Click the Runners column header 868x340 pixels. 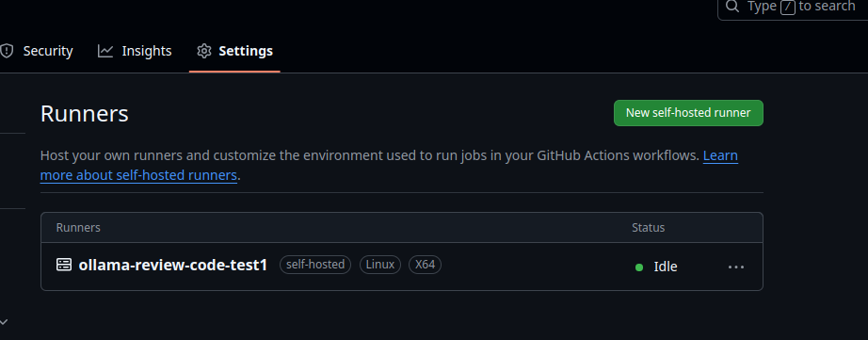tap(78, 228)
